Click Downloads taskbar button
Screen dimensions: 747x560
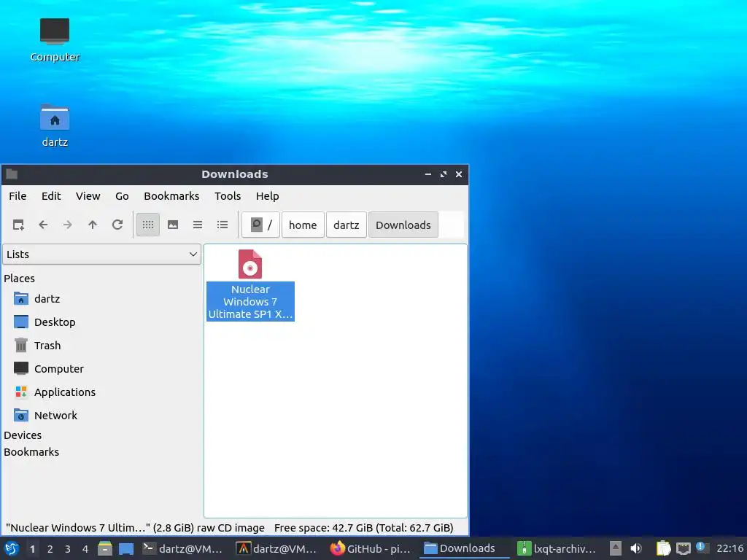465,548
